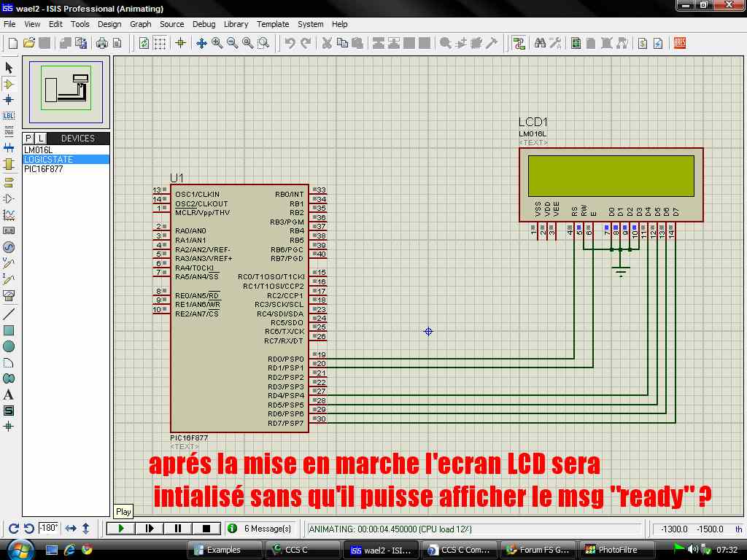Click the Step simulation button
The image size is (747, 560).
pos(149,528)
